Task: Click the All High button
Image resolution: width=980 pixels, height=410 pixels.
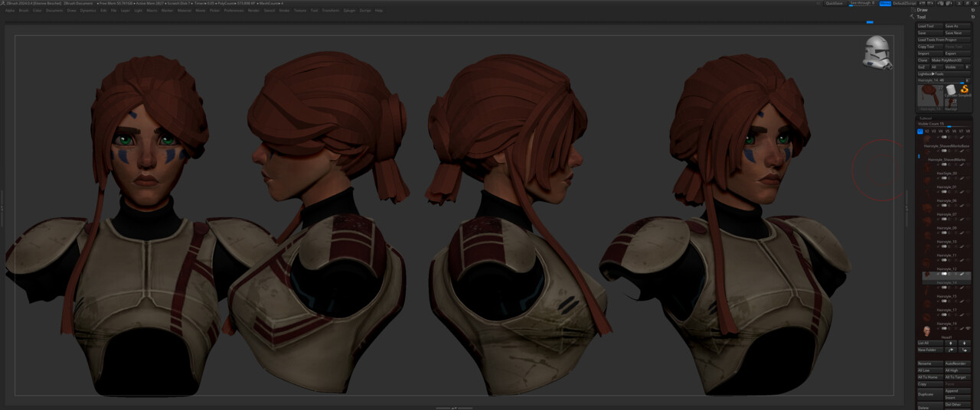Action: tap(958, 370)
